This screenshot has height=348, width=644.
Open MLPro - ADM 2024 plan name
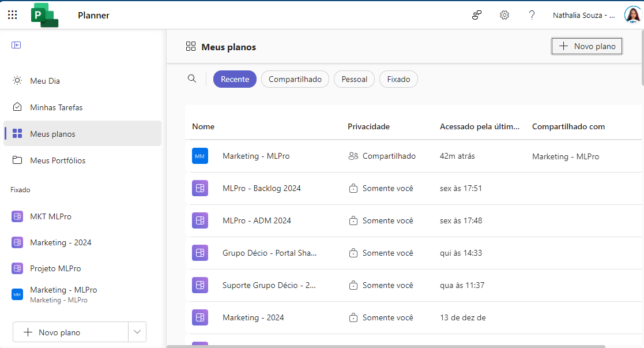point(257,220)
